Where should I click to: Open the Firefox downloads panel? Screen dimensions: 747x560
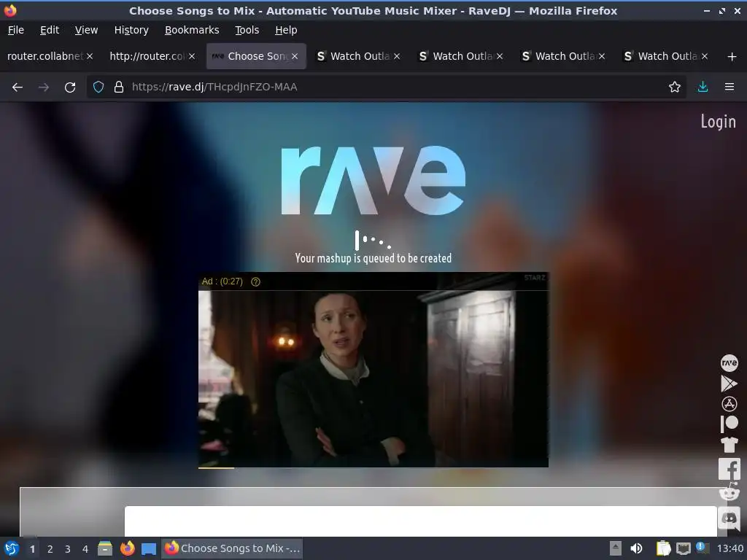click(x=703, y=87)
